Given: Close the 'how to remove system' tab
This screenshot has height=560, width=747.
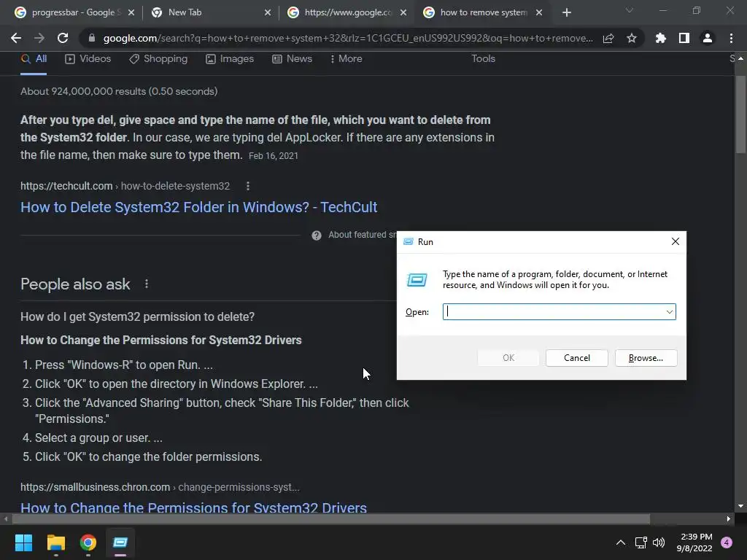Looking at the screenshot, I should (539, 13).
